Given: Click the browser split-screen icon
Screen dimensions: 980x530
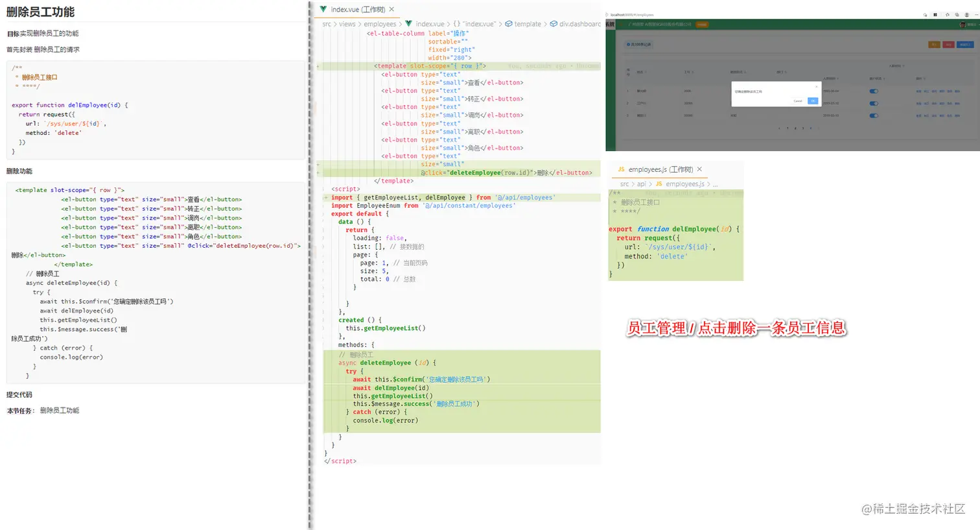Looking at the screenshot, I should coord(935,15).
